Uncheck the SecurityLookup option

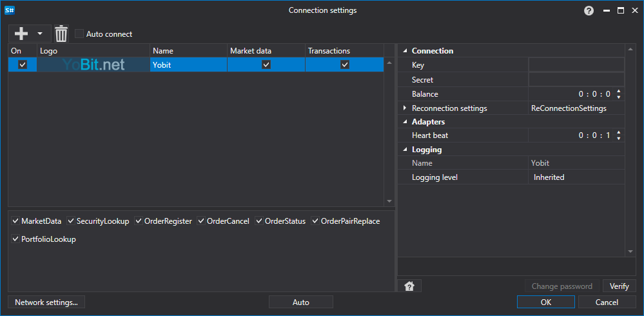[71, 221]
